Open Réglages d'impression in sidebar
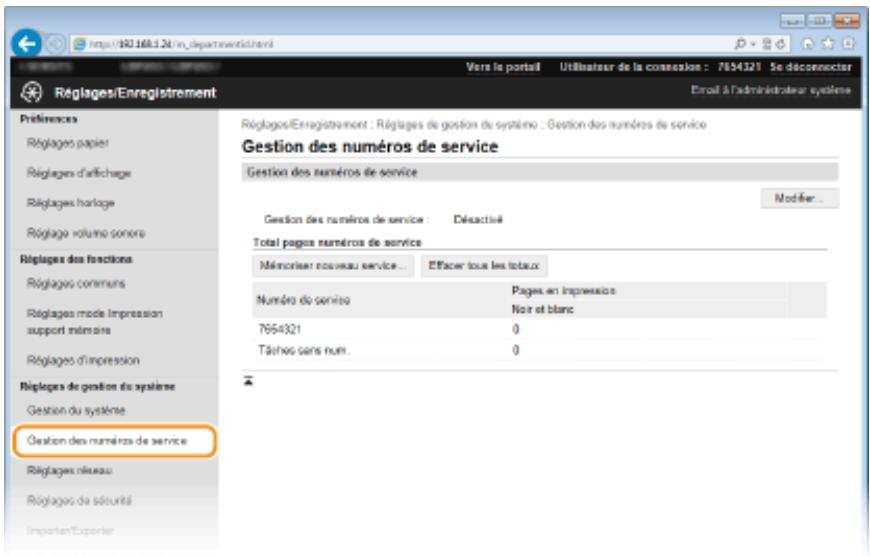Image resolution: width=870 pixels, height=556 pixels. [83, 361]
